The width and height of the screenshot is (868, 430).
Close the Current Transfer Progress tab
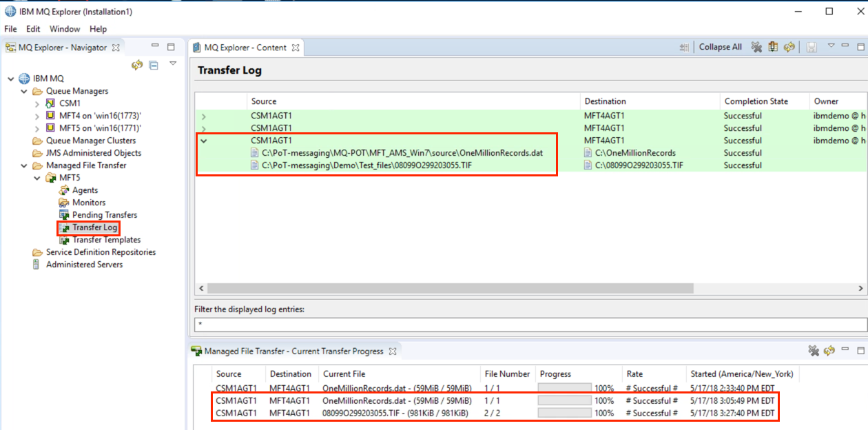click(393, 351)
